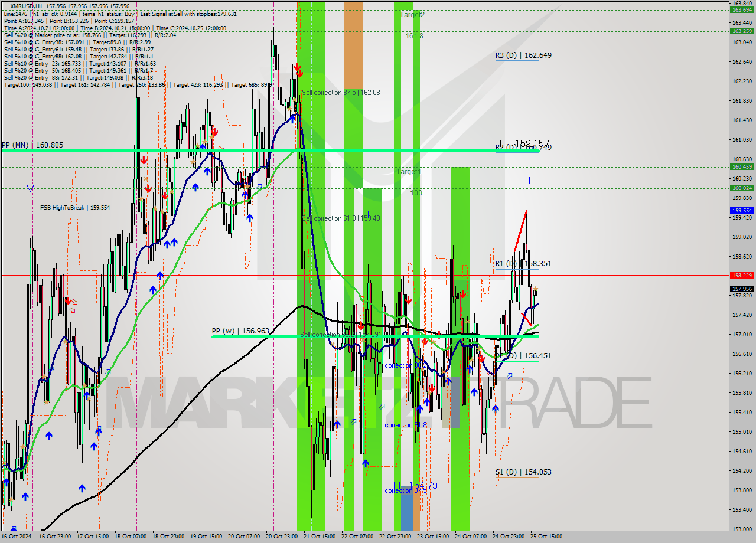Click the 162.640 price axis value
This screenshot has height=543, width=756.
coord(741,61)
